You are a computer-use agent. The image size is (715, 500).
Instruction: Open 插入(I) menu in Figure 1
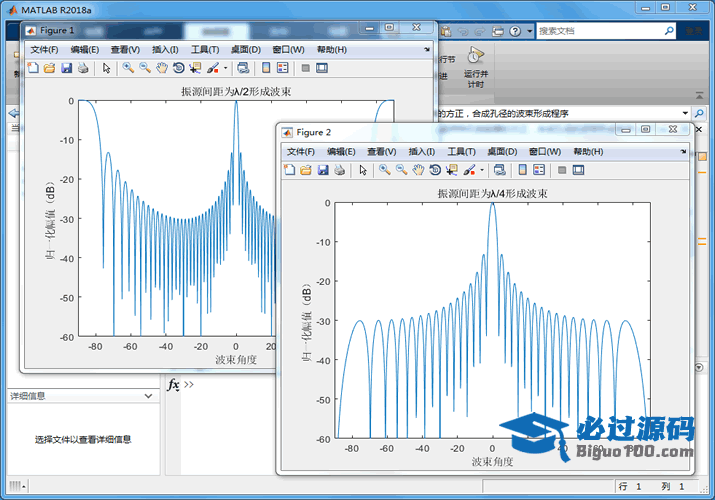165,50
